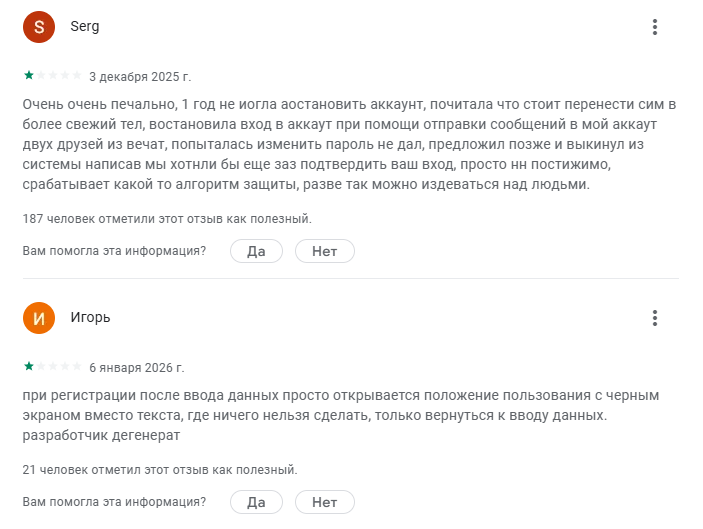Click the reviewer name Serg
Screen dimensions: 703x529
pyautogui.click(x=85, y=27)
